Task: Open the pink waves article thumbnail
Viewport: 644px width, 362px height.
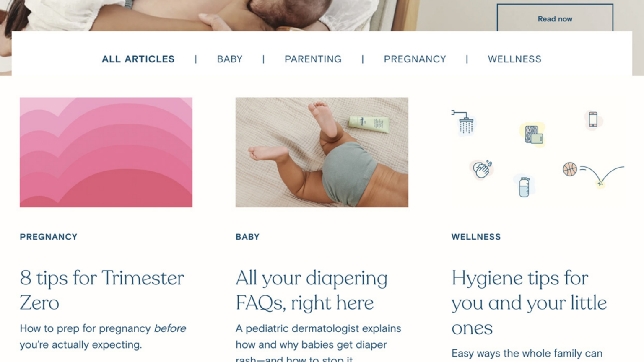Action: point(106,153)
